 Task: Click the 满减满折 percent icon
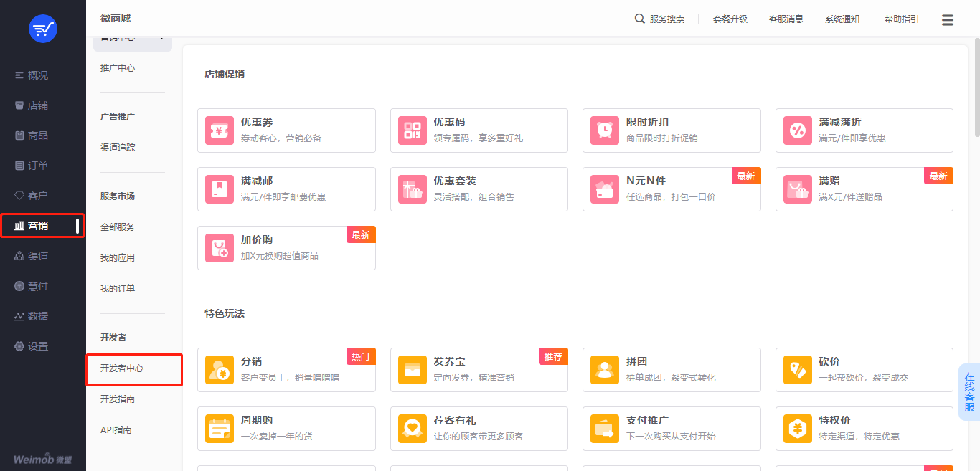[798, 130]
